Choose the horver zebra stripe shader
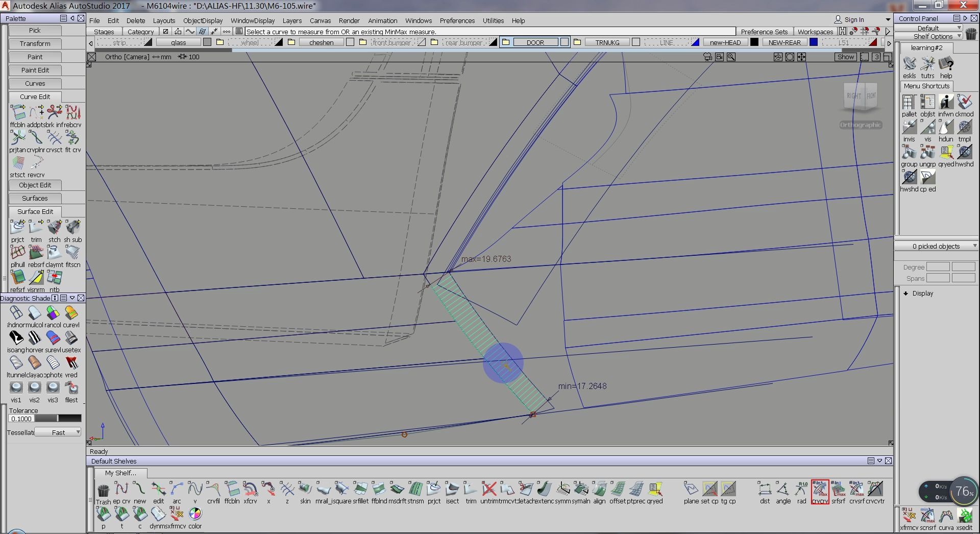980x534 pixels. 34,338
